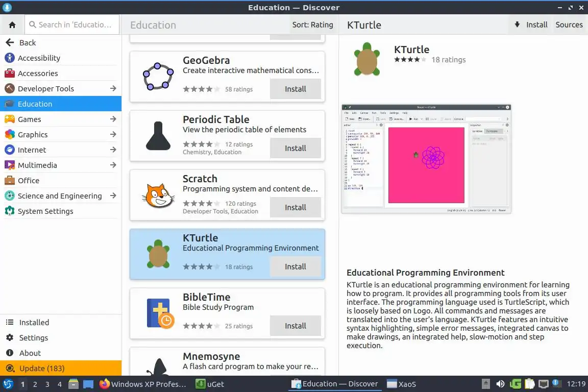Expand Graphics subcategories arrow
Image resolution: width=588 pixels, height=392 pixels.
(x=113, y=134)
